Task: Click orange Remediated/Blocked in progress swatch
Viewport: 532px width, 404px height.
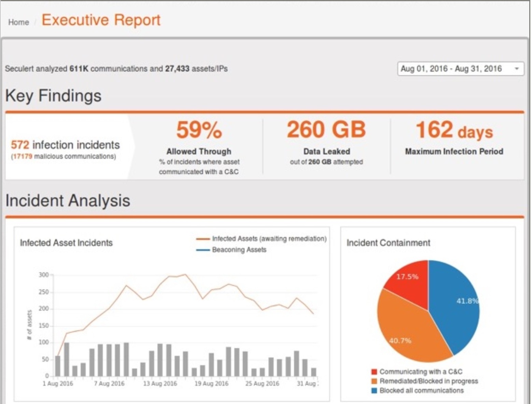Action: click(374, 381)
